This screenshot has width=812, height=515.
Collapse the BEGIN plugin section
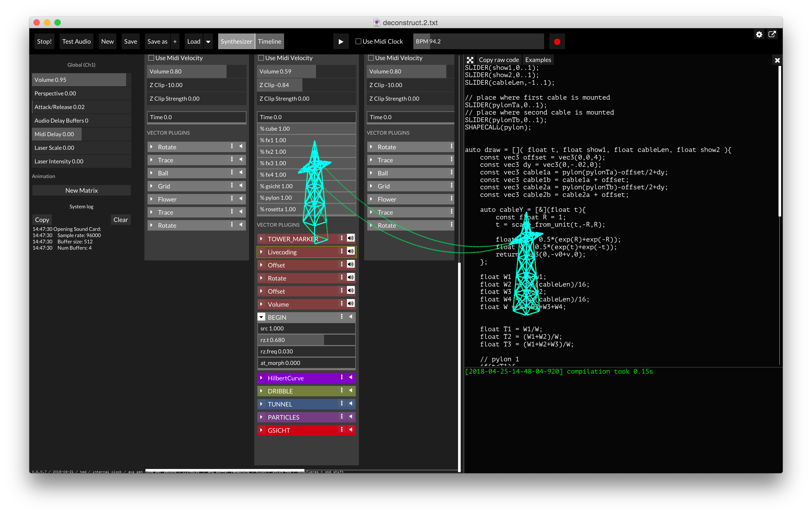click(261, 317)
